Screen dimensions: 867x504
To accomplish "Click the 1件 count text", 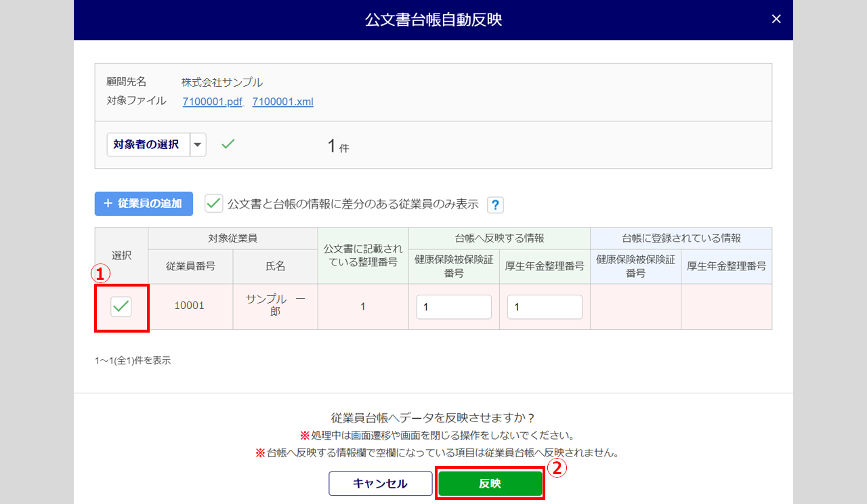I will click(338, 146).
